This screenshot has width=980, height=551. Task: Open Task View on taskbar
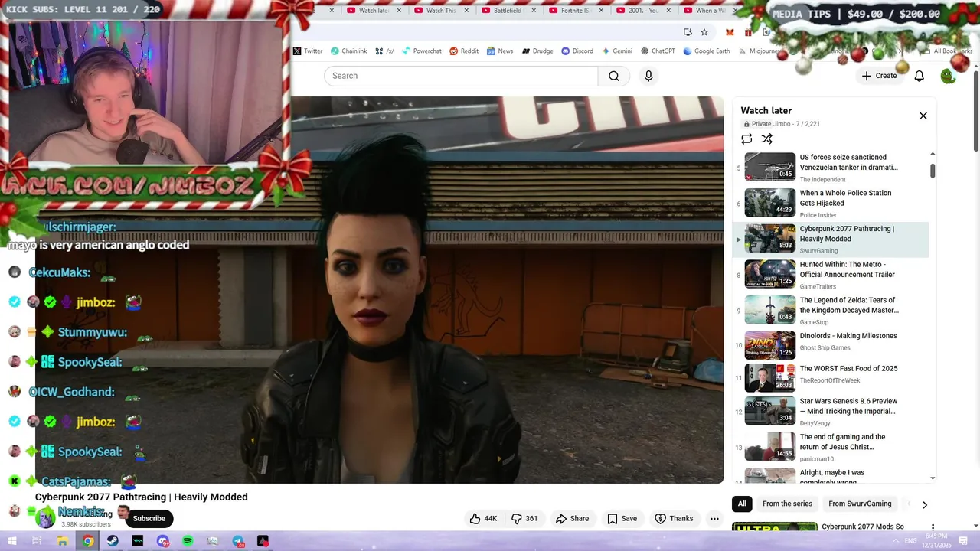pos(36,541)
